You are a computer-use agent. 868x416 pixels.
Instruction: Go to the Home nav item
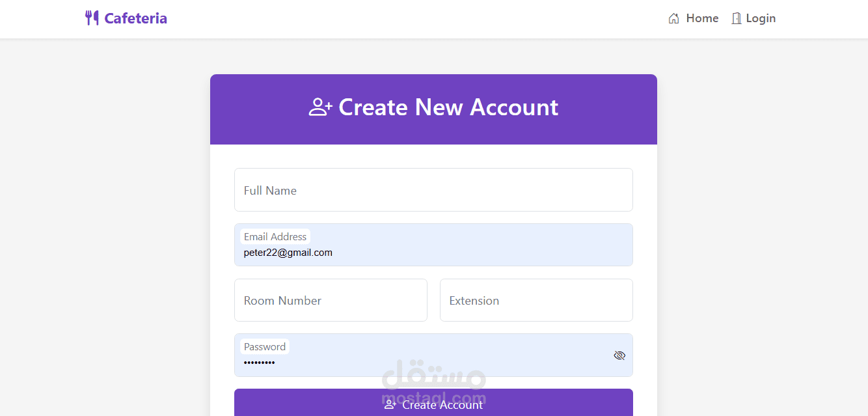(x=702, y=18)
